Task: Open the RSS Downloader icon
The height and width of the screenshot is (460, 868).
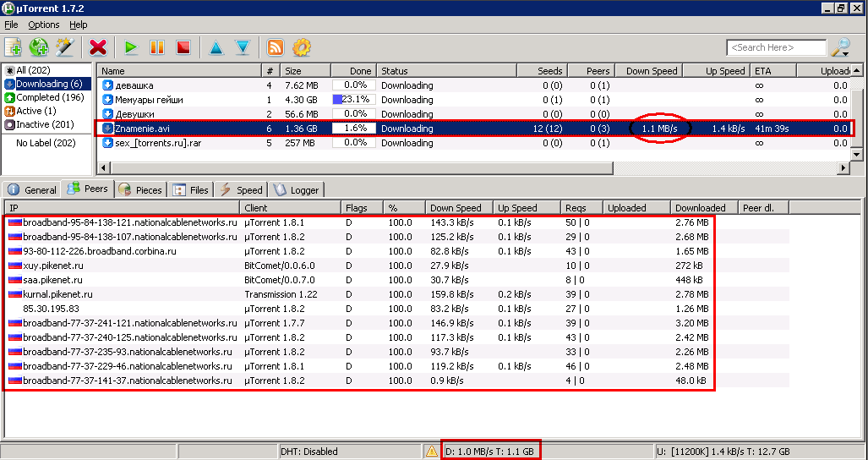Action: coord(276,47)
